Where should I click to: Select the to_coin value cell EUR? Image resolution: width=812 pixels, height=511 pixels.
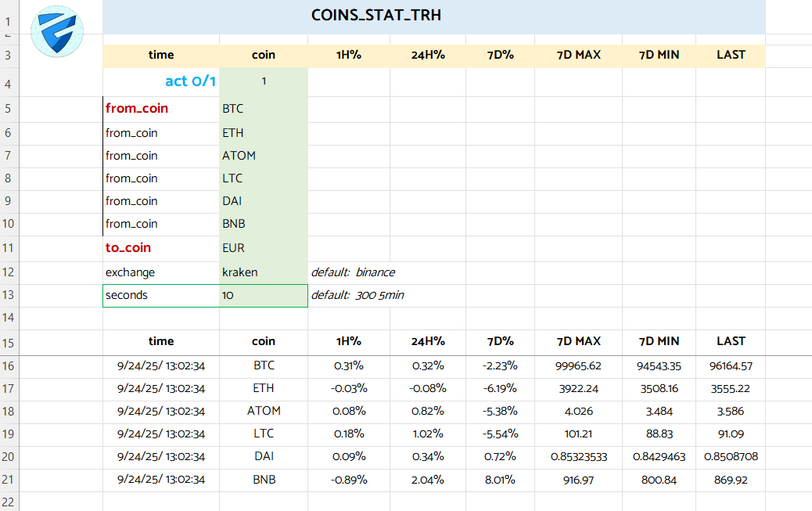coord(264,248)
